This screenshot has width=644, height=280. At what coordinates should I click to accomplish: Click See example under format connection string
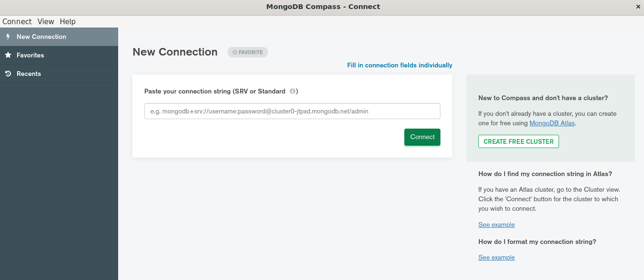click(x=496, y=257)
